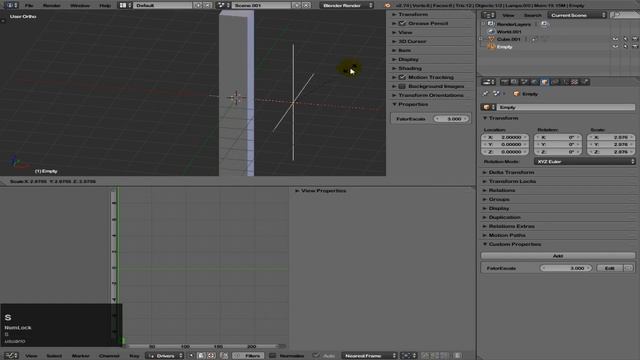Select World.001 in the outliner
This screenshot has height=360, width=640.
509,31
